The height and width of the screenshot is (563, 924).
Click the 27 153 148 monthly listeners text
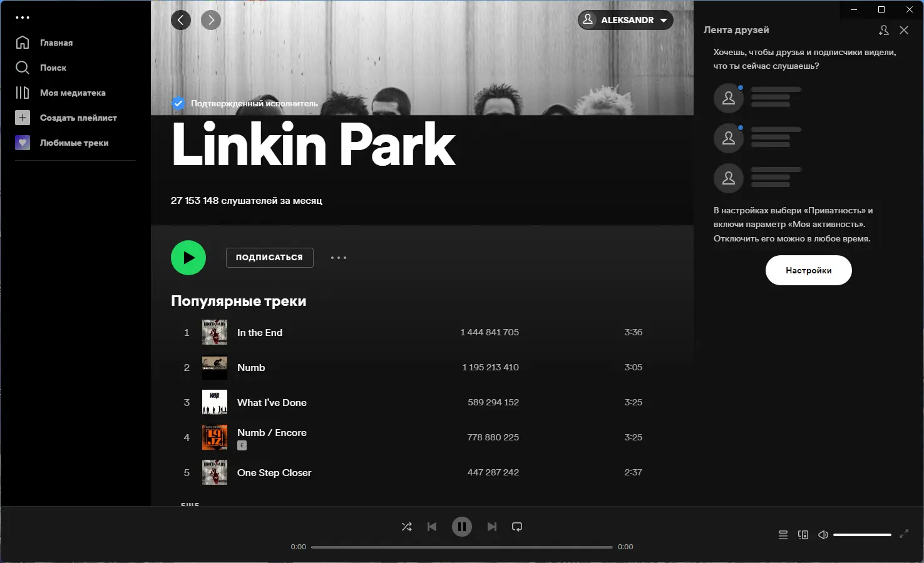(x=247, y=201)
